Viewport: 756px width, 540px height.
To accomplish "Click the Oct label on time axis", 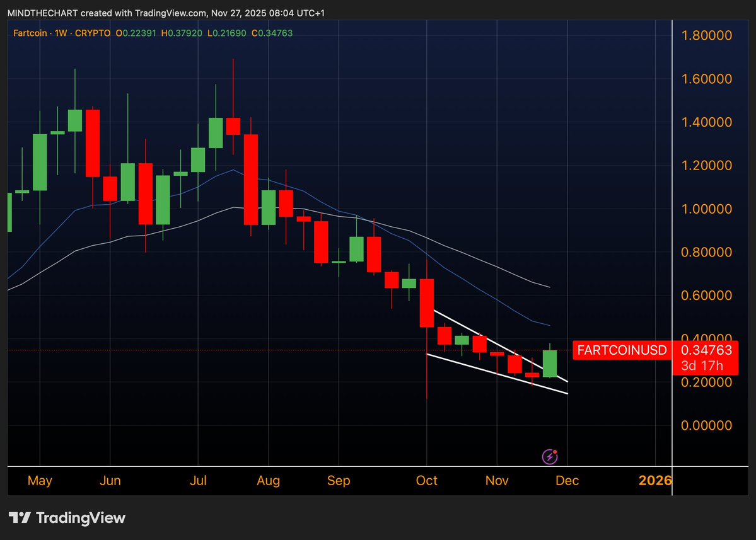I will [x=427, y=481].
